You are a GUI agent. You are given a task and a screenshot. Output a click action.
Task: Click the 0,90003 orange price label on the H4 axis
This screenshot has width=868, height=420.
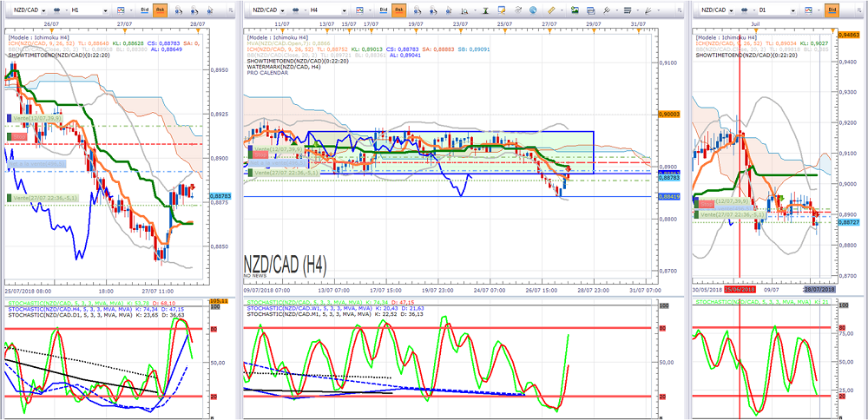point(668,114)
